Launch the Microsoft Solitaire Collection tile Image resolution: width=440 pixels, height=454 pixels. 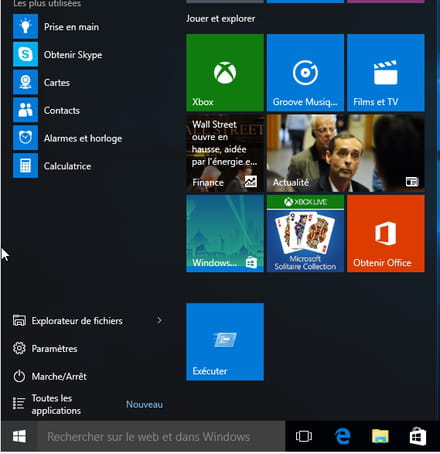tap(305, 234)
